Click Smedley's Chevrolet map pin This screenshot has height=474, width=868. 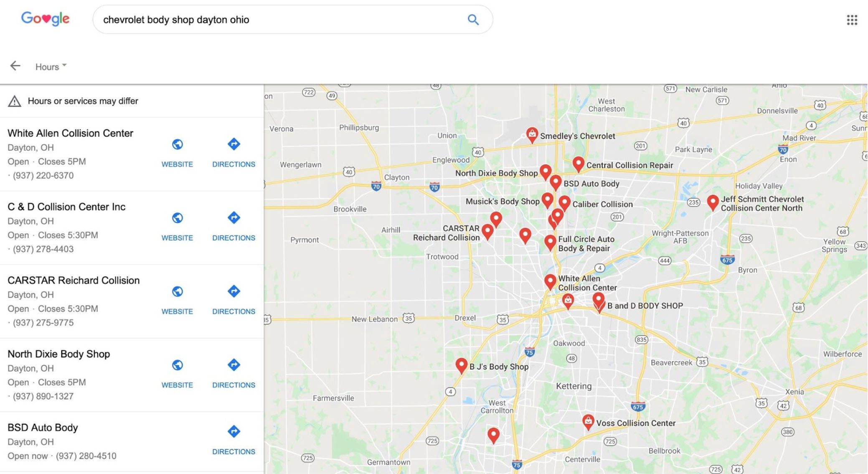point(532,135)
